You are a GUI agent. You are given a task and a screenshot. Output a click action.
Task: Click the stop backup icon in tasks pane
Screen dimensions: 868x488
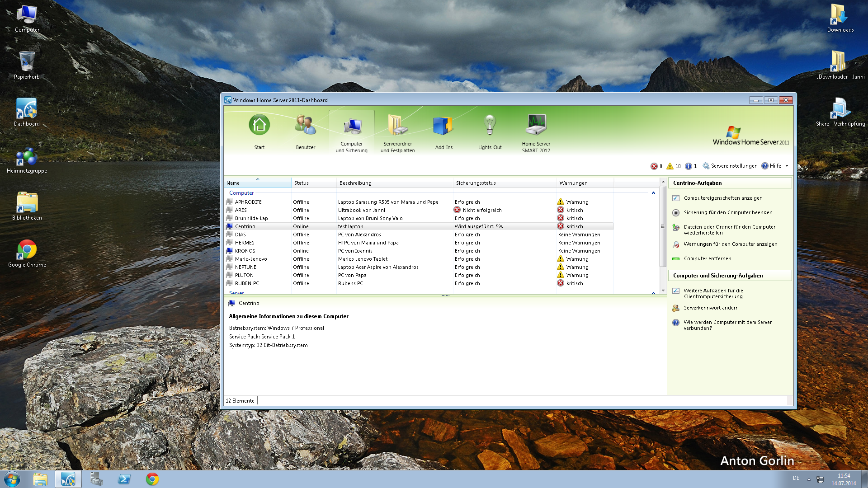click(676, 212)
